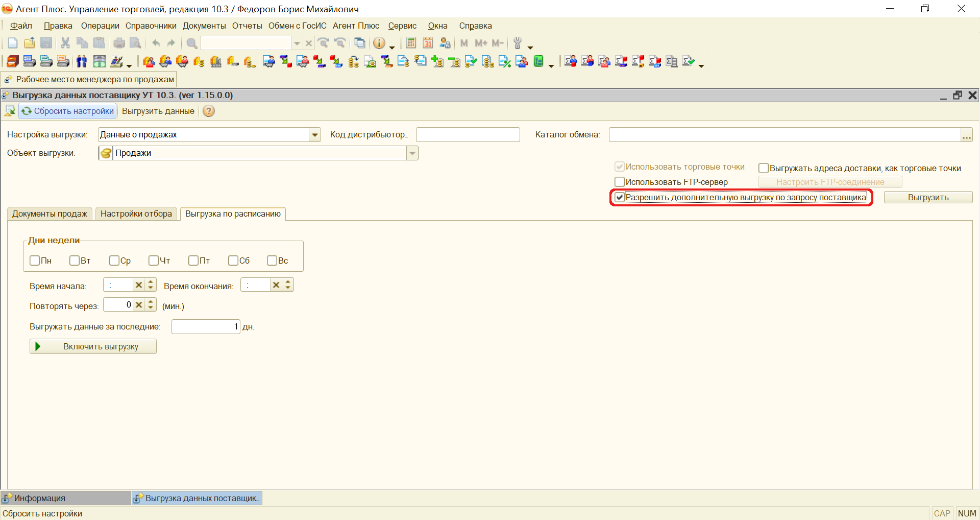This screenshot has height=520, width=980.
Task: Click the Open file folder icon
Action: click(x=30, y=43)
